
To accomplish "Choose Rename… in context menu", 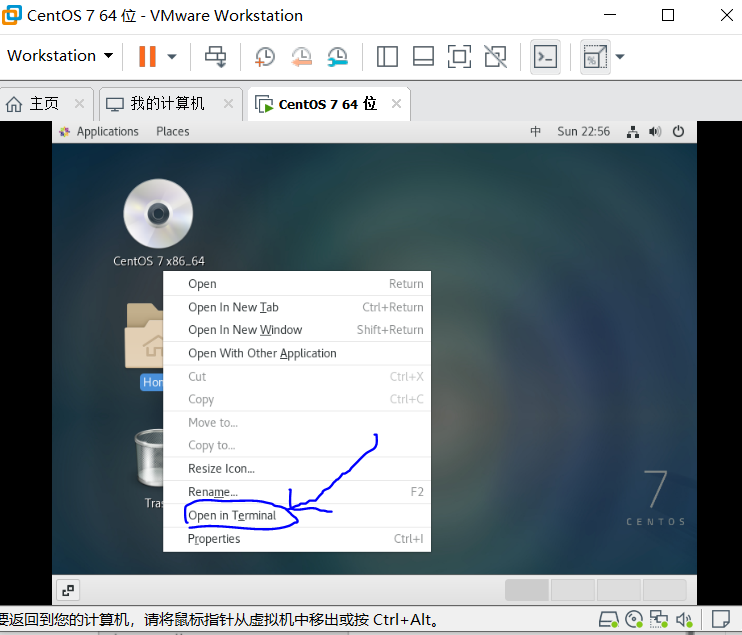I will (297, 492).
